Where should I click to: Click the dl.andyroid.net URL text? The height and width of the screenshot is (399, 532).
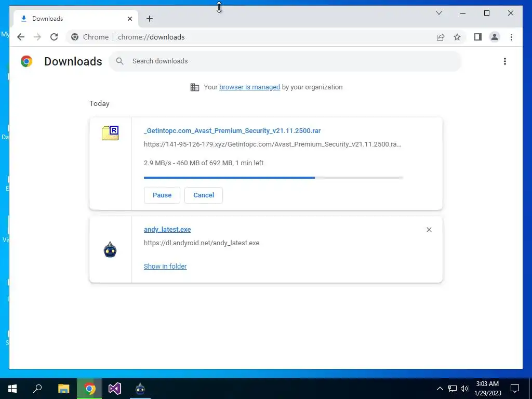202,243
